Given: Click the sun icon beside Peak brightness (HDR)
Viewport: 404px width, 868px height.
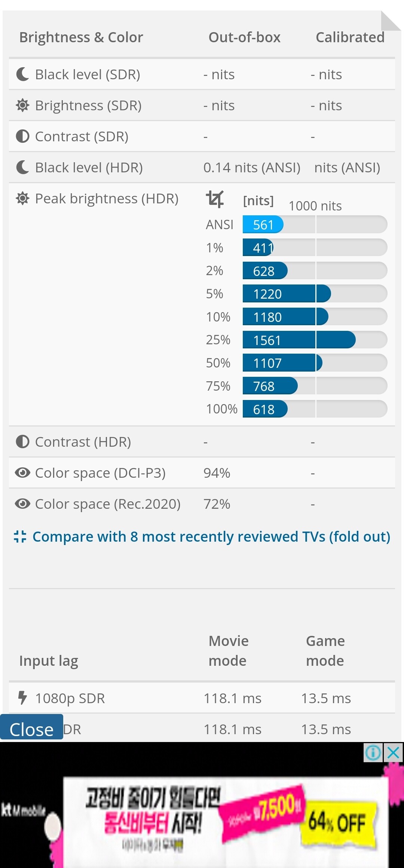Looking at the screenshot, I should pos(23,198).
